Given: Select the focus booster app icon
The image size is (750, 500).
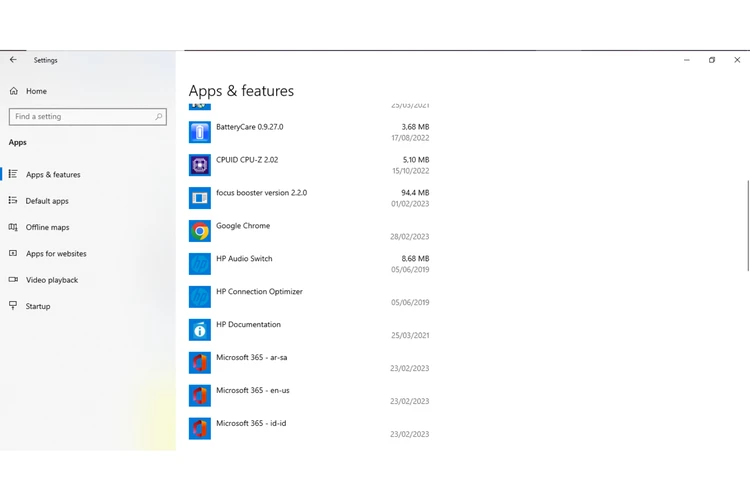Looking at the screenshot, I should [x=200, y=198].
